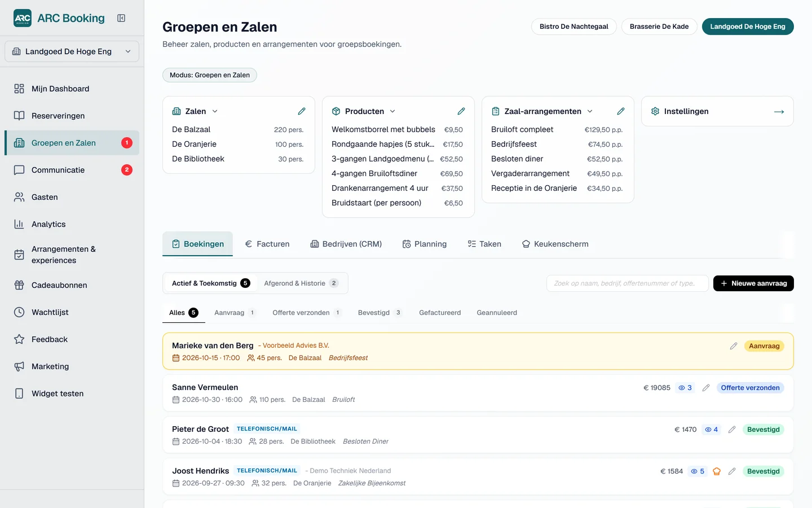Open Communicatie in the sidebar
The height and width of the screenshot is (508, 812).
point(72,170)
